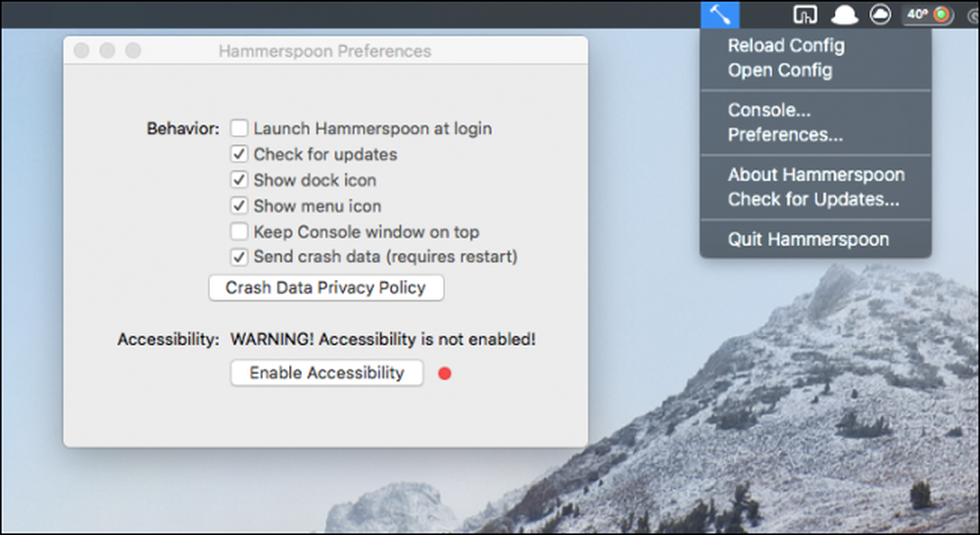980x535 pixels.
Task: Click the red accessibility status indicator
Action: point(444,373)
